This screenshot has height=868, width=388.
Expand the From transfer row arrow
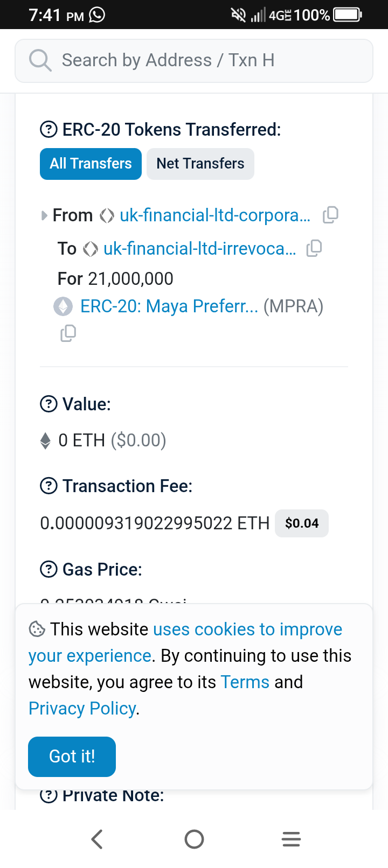click(44, 216)
